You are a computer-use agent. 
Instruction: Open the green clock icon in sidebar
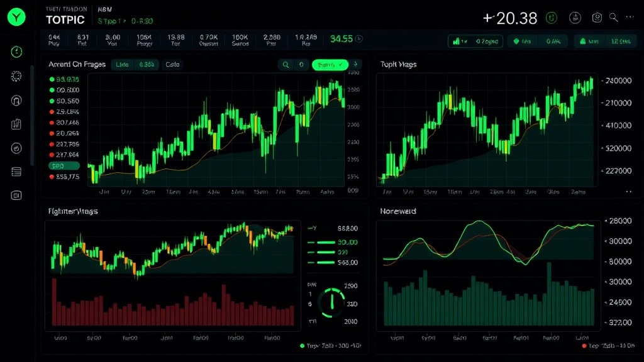coord(16,52)
